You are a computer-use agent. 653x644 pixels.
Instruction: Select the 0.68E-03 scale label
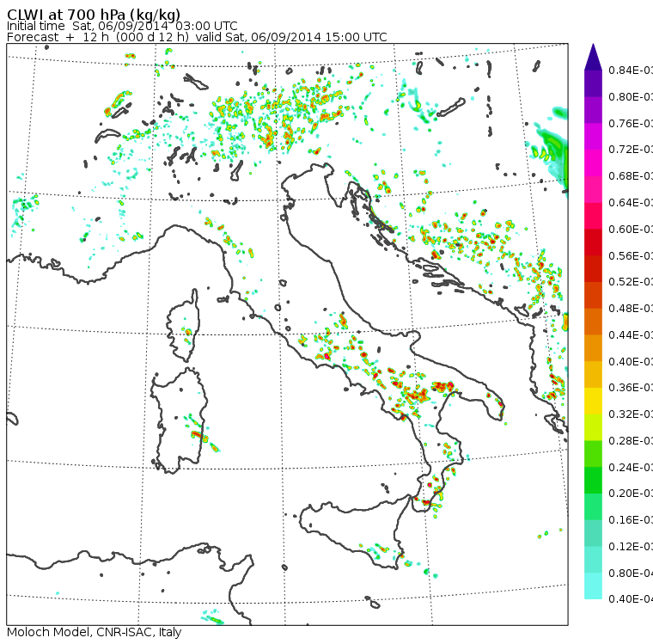[631, 176]
